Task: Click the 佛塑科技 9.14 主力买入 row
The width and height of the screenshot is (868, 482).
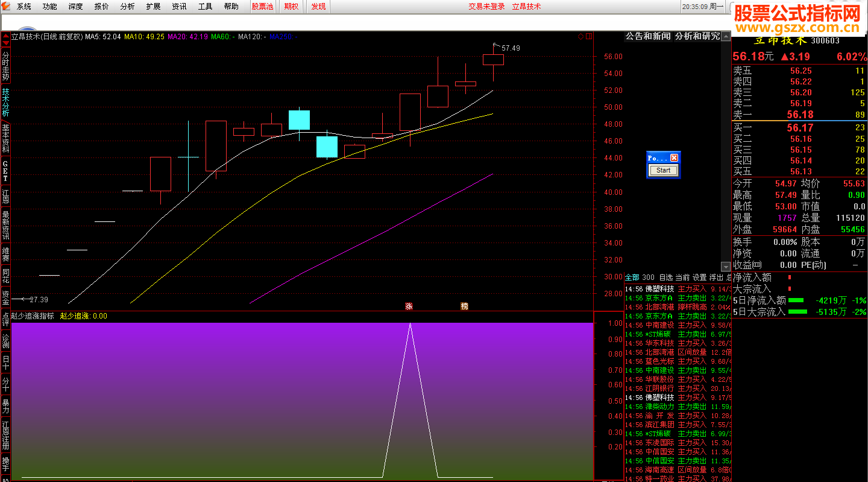Action: pyautogui.click(x=678, y=289)
